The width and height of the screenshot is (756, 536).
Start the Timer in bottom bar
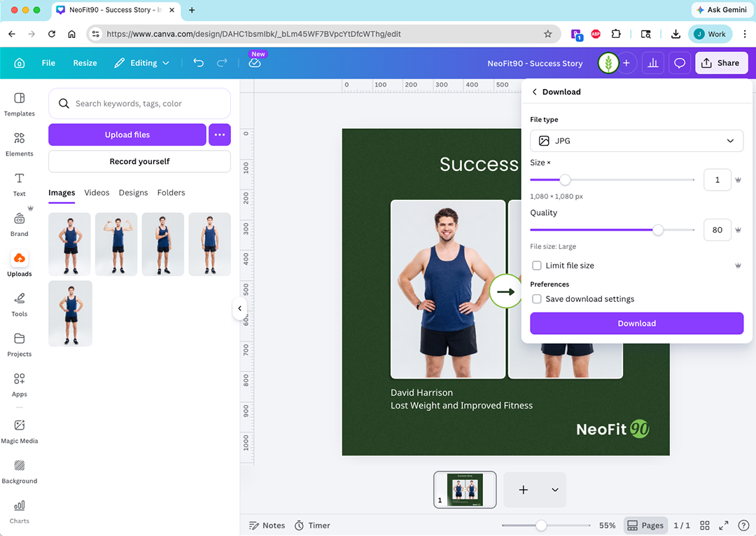coord(312,525)
